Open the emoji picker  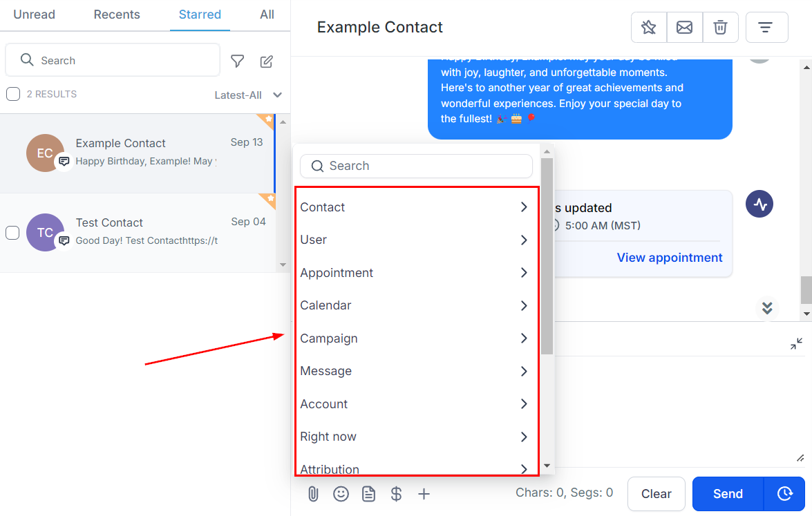pos(341,494)
